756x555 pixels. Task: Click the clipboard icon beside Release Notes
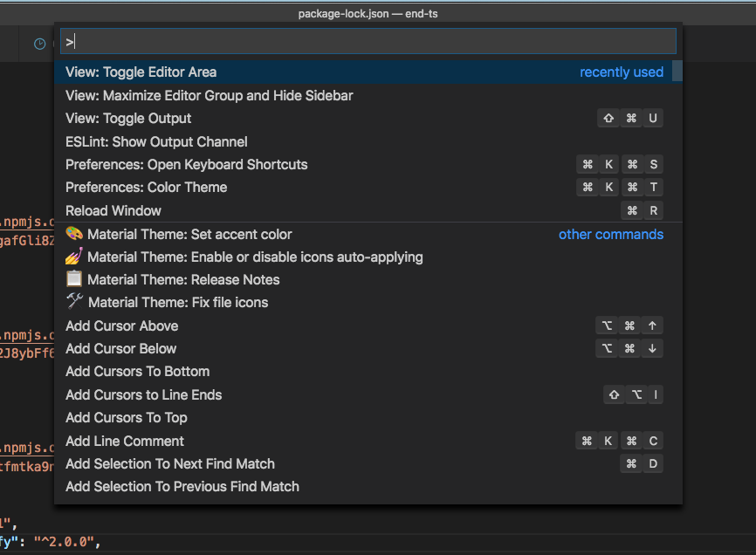[x=74, y=279]
